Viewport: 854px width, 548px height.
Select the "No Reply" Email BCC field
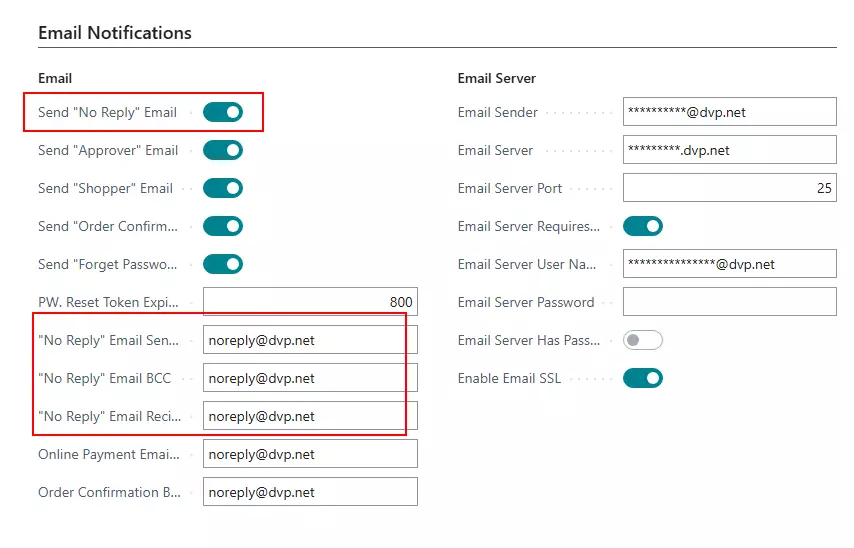310,378
